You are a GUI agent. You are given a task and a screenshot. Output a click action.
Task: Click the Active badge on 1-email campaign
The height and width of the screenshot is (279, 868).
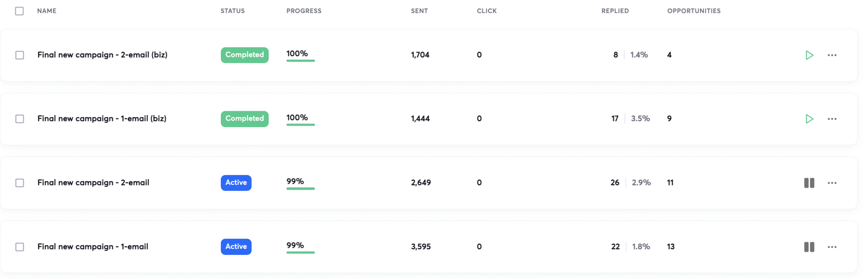tap(236, 247)
